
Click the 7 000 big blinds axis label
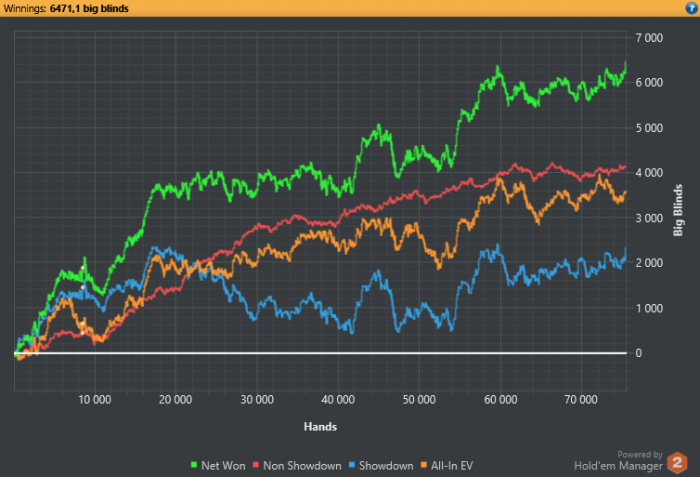coord(649,38)
